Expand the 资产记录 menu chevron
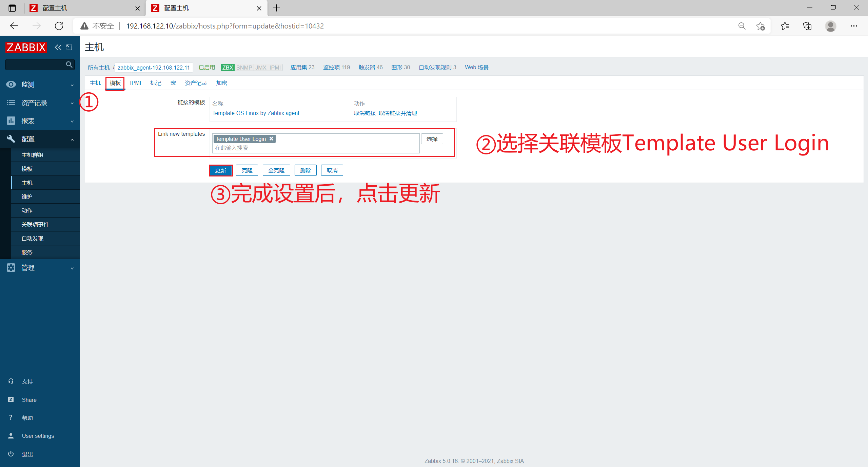868x467 pixels. click(72, 103)
